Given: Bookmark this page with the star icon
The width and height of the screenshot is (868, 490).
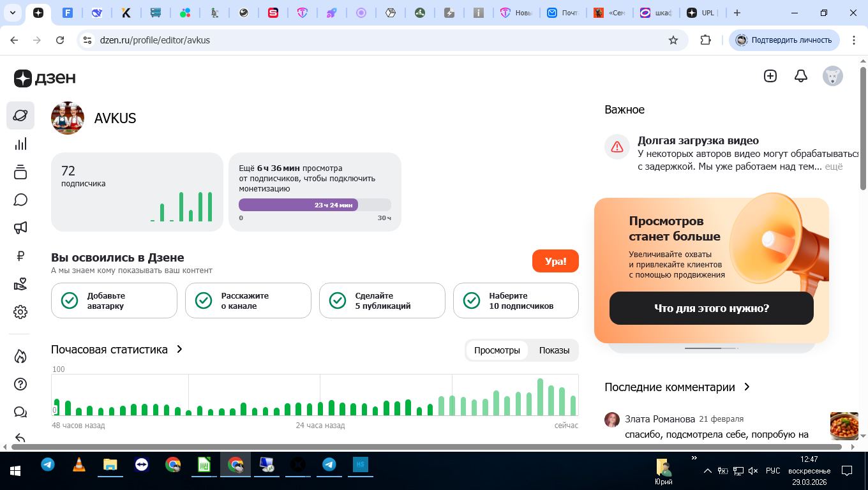Looking at the screenshot, I should click(673, 40).
